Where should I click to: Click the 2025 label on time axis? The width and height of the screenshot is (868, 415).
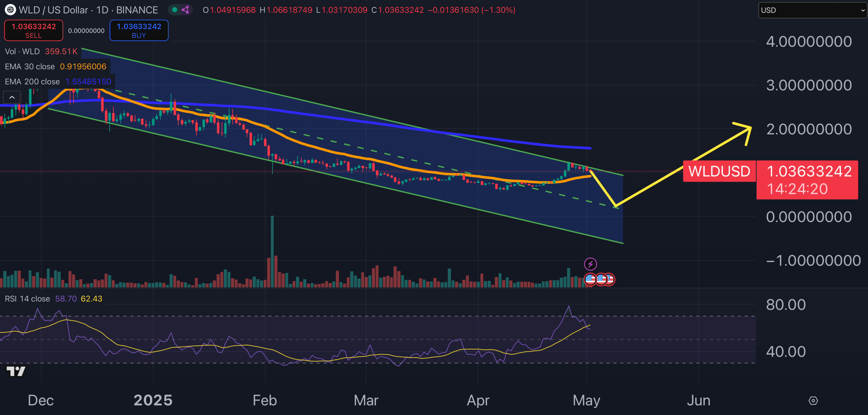tap(153, 401)
